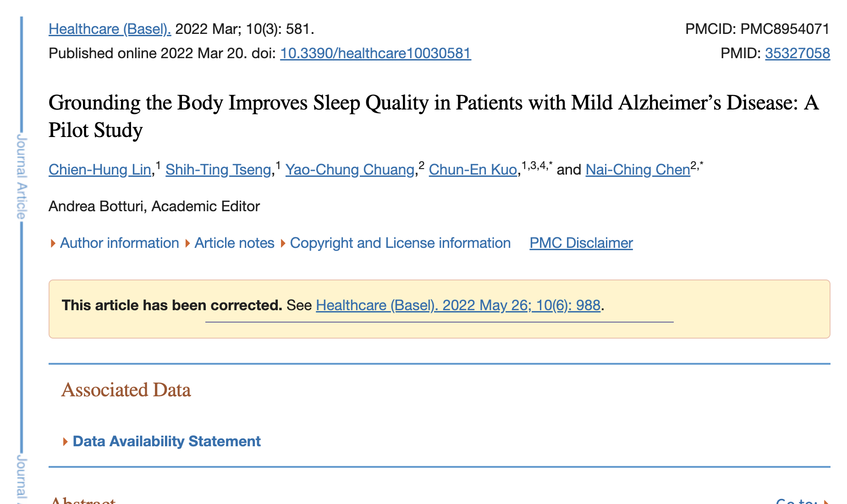Click the Associated Data heading
Screen dimensions: 847x504
pos(126,390)
